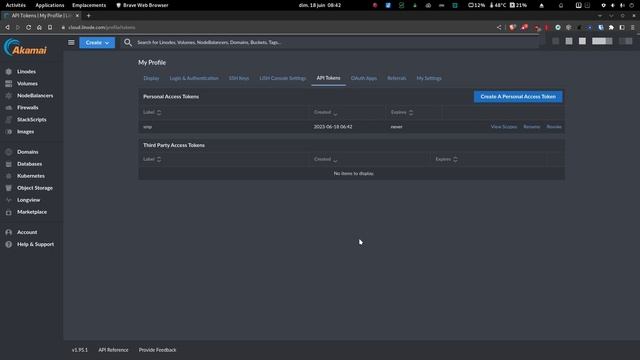Open the Applications menu in top bar
640x360 pixels.
pos(50,5)
